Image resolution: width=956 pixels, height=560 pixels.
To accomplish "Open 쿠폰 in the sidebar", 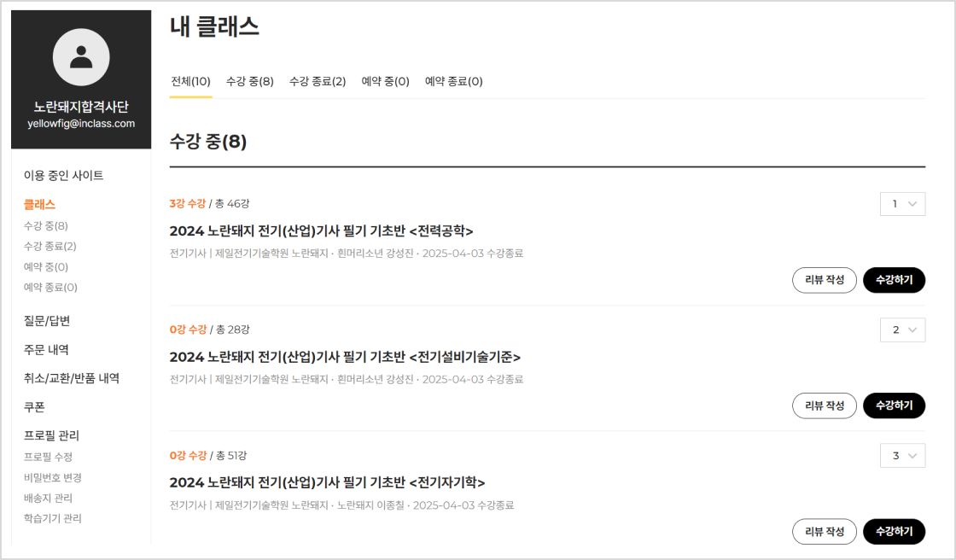I will coord(34,407).
